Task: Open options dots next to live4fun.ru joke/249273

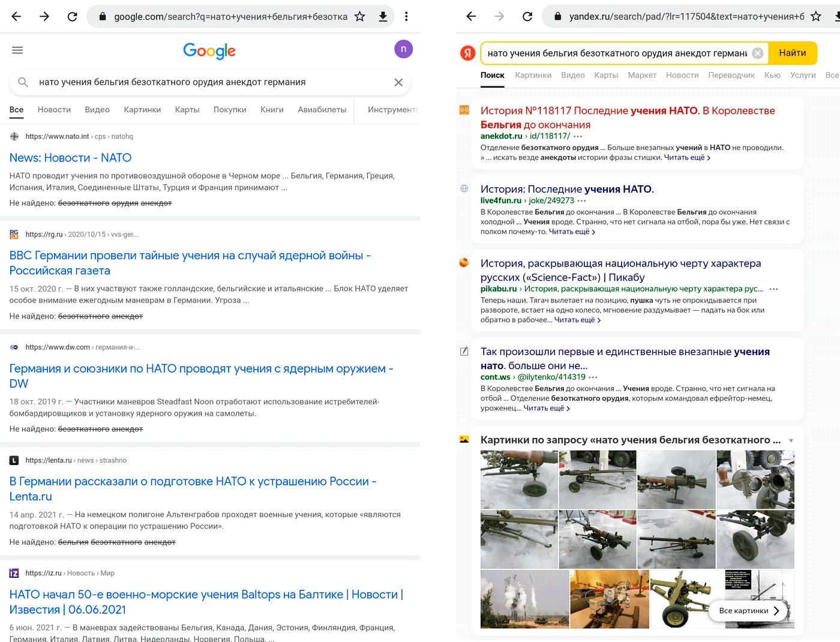Action: point(581,201)
